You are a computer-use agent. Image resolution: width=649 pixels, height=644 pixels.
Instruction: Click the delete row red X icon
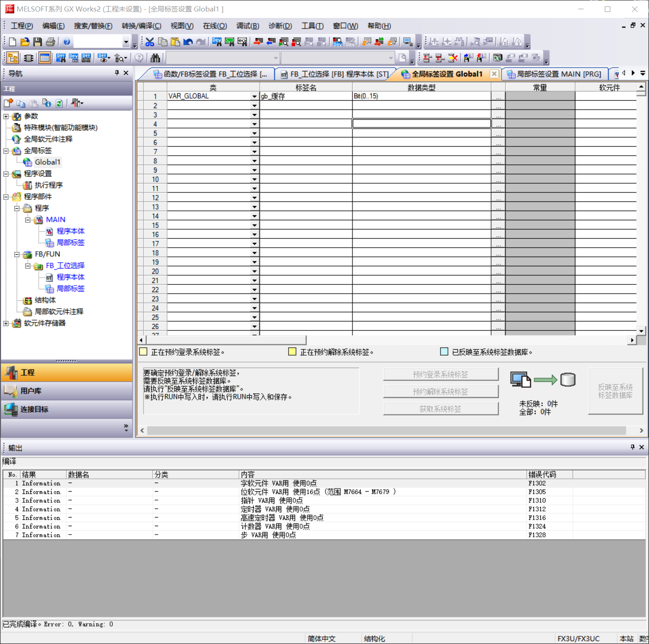coord(453,58)
